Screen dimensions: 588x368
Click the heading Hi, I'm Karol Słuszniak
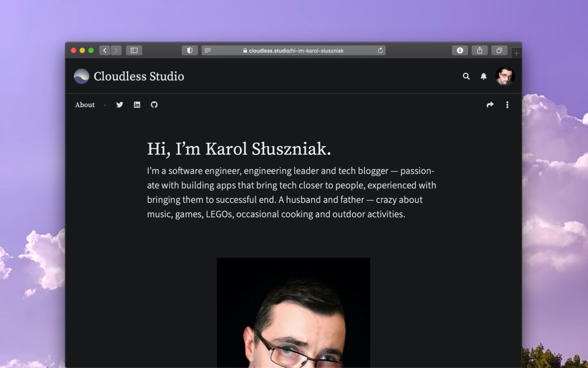click(239, 149)
